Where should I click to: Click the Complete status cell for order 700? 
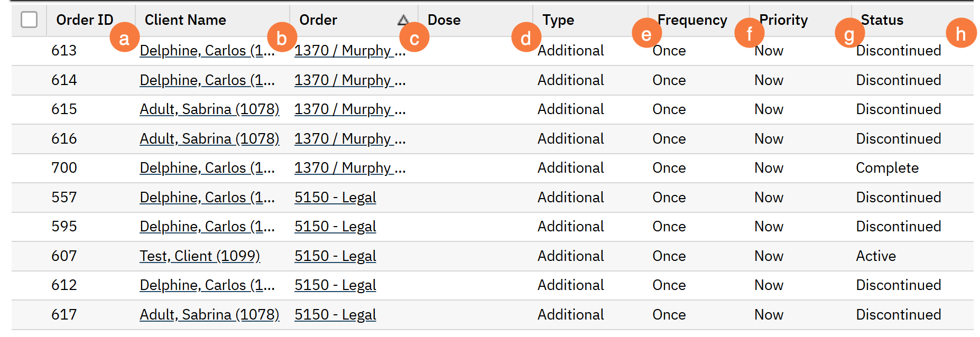(887, 168)
